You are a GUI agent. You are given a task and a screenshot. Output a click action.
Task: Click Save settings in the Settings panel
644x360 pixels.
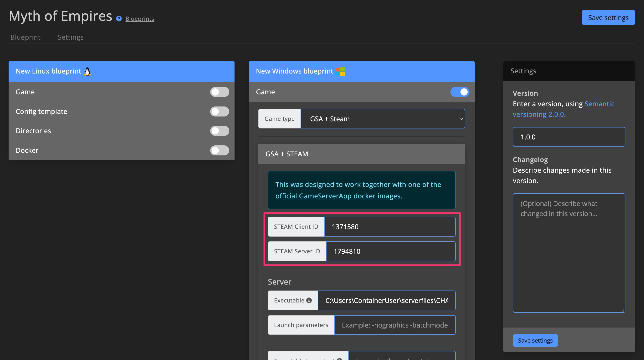pos(535,340)
